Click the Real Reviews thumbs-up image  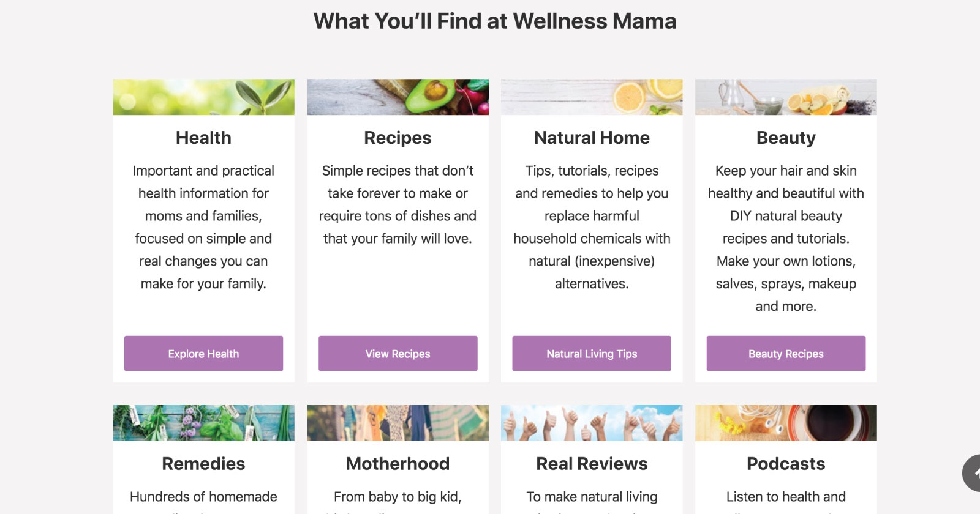tap(592, 423)
